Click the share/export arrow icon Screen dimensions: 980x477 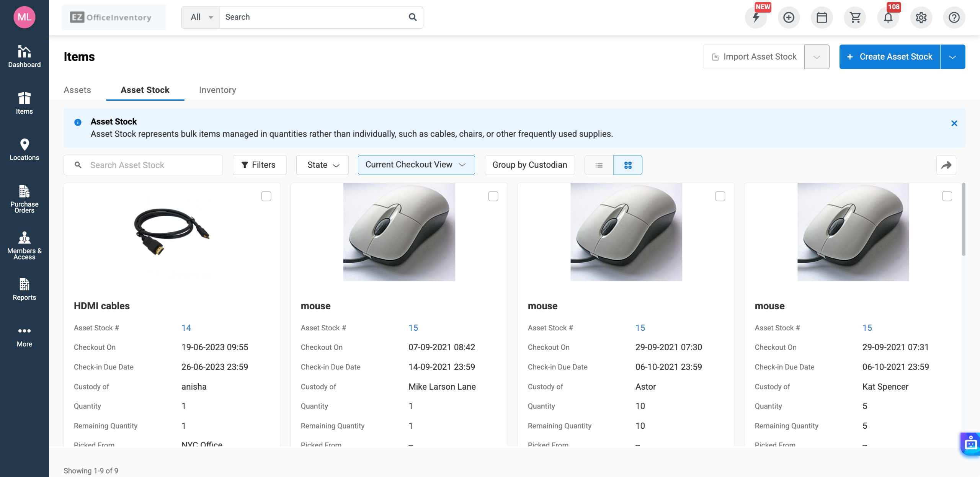pyautogui.click(x=946, y=165)
